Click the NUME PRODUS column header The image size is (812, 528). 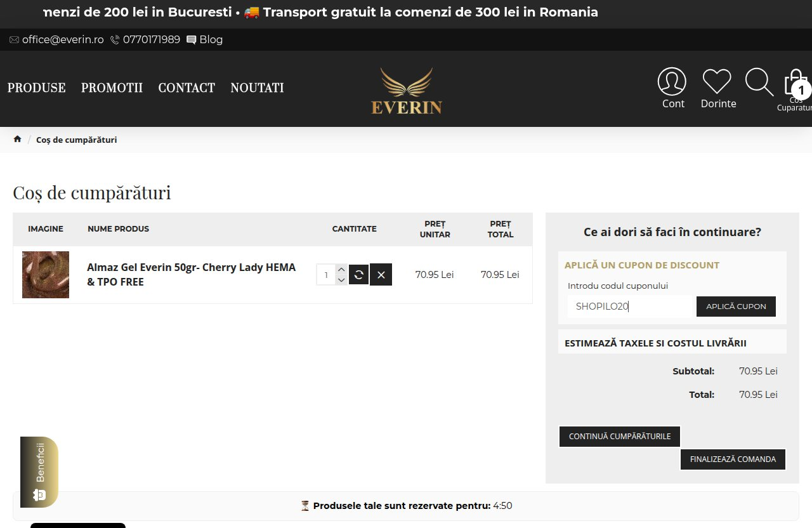(x=119, y=229)
